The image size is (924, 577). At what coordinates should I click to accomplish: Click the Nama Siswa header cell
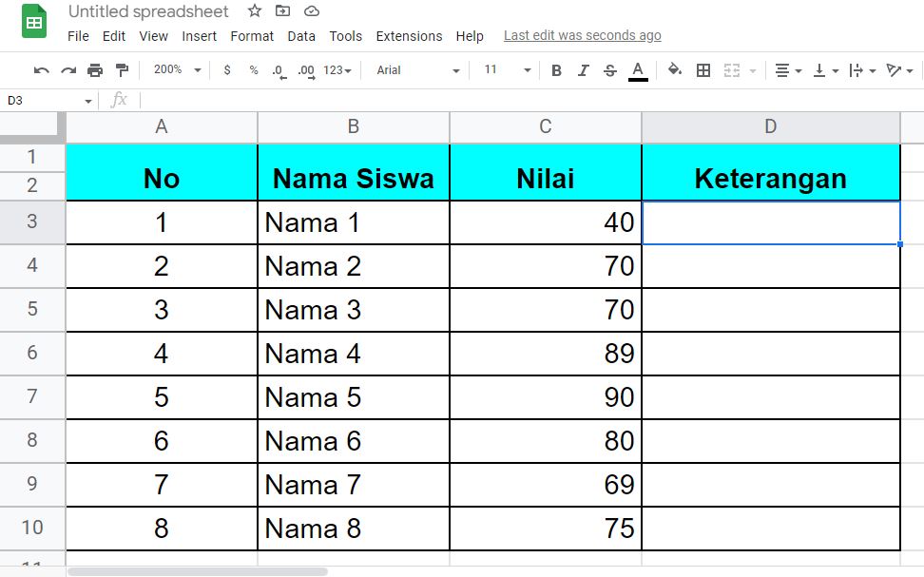(x=354, y=172)
